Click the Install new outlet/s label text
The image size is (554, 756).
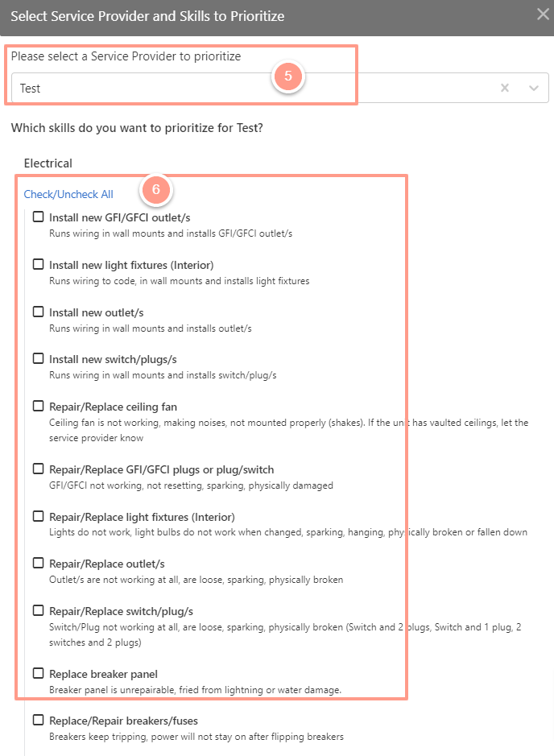(97, 313)
